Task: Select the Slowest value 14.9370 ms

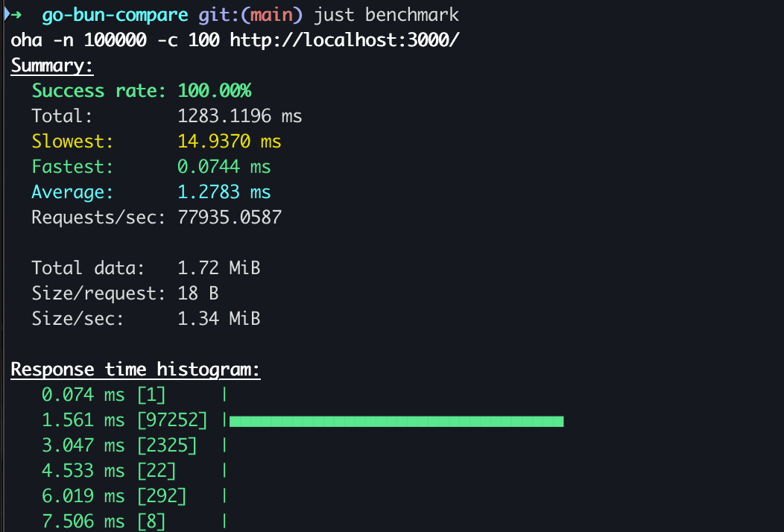Action: pyautogui.click(x=230, y=141)
